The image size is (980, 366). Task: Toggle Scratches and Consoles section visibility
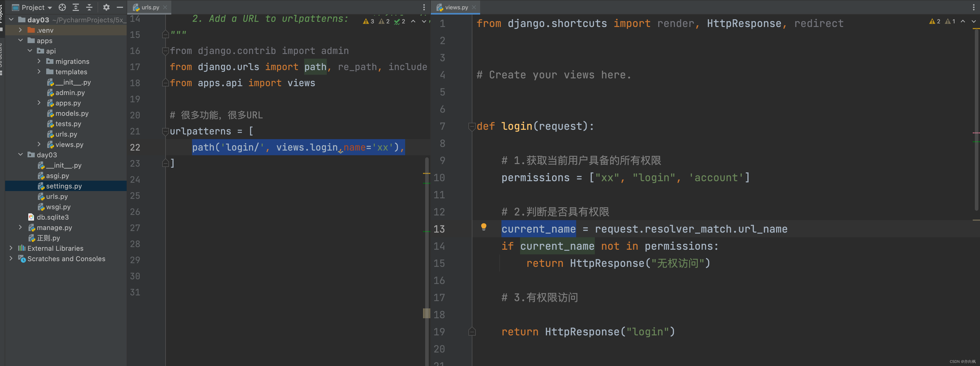tap(12, 258)
